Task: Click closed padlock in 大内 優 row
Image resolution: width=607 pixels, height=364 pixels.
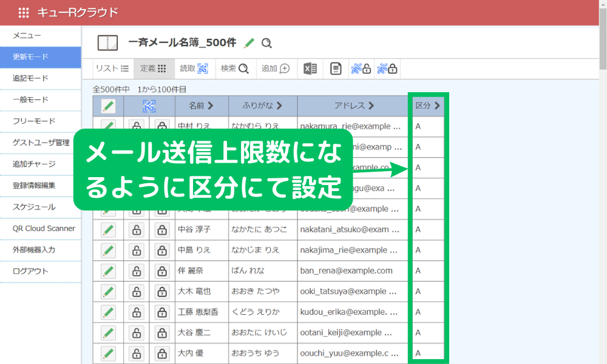Action: click(162, 353)
